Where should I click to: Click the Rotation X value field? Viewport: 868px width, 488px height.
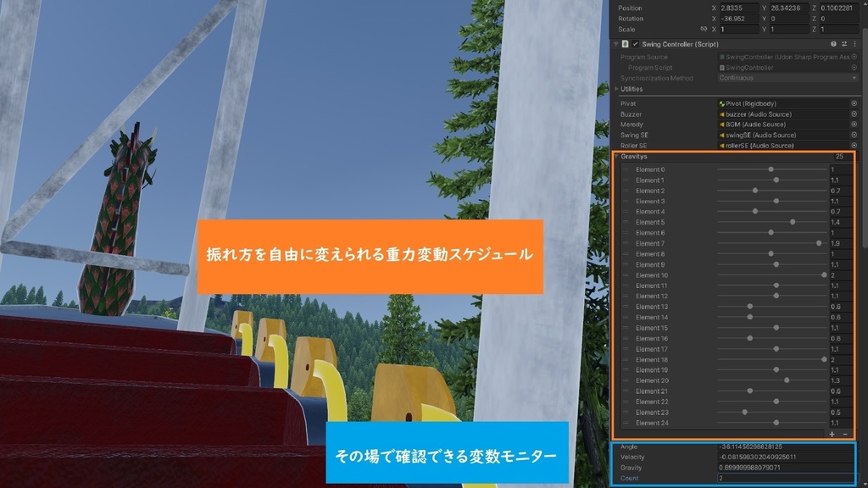[738, 19]
